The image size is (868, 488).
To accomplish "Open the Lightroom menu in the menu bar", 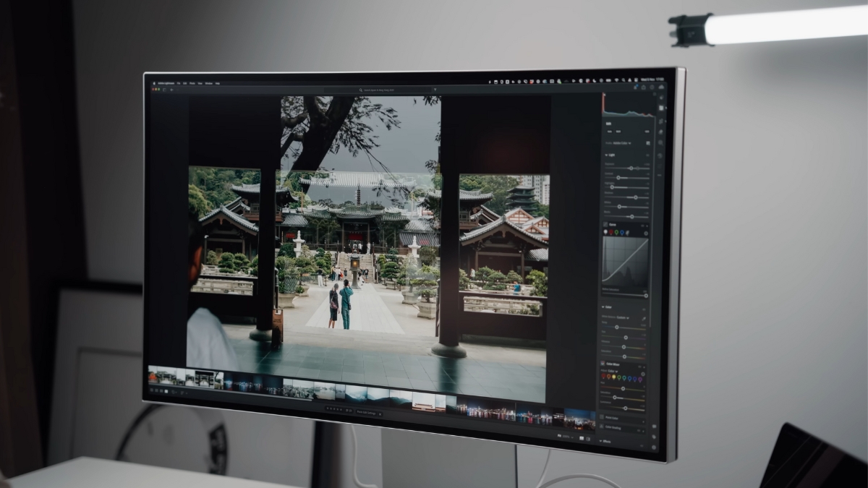I will tap(167, 83).
